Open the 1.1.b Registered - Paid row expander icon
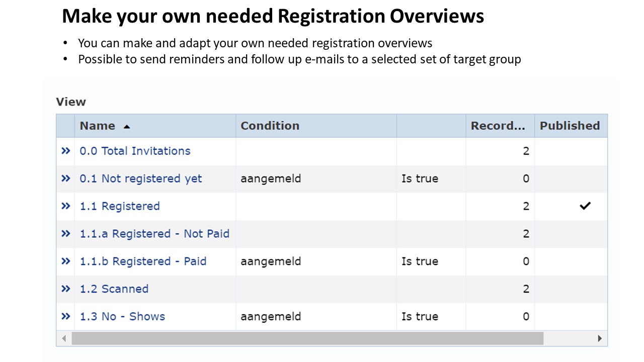This screenshot has width=644, height=362. (x=66, y=261)
